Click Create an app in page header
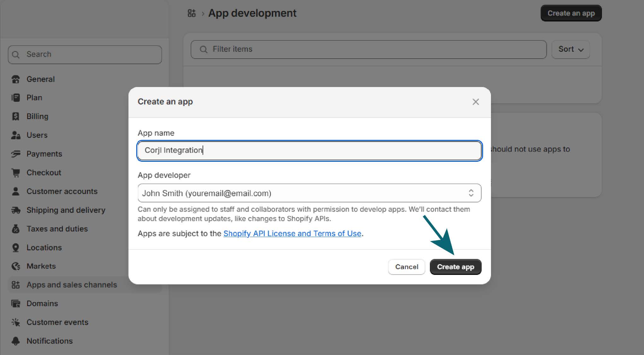The height and width of the screenshot is (355, 644). pyautogui.click(x=571, y=13)
